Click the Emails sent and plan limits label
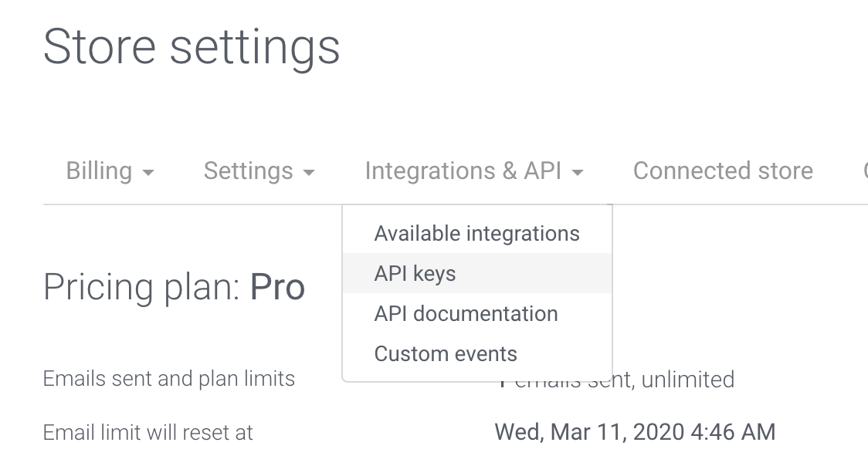This screenshot has width=868, height=466. tap(169, 379)
